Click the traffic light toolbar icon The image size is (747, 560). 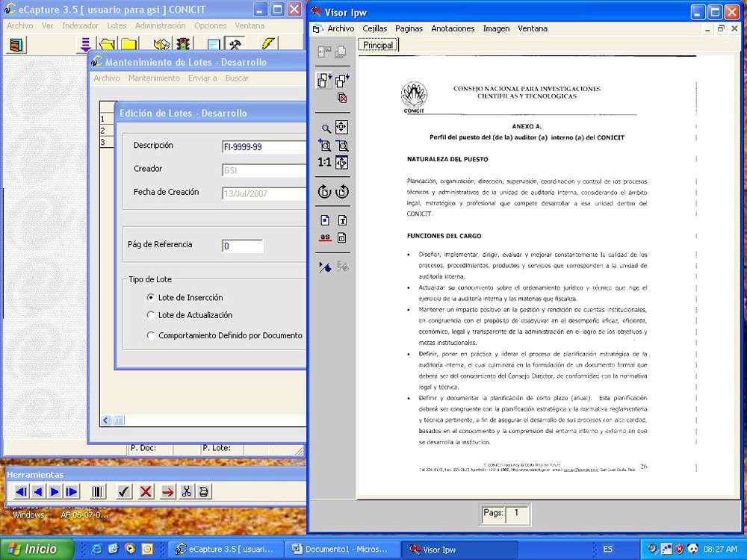coord(183,45)
